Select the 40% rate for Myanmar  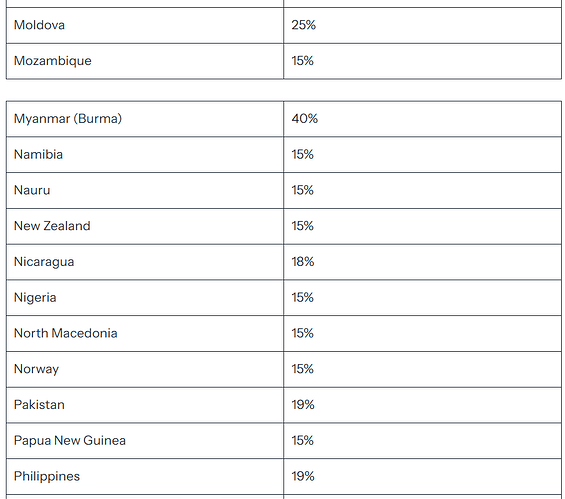[x=305, y=119]
